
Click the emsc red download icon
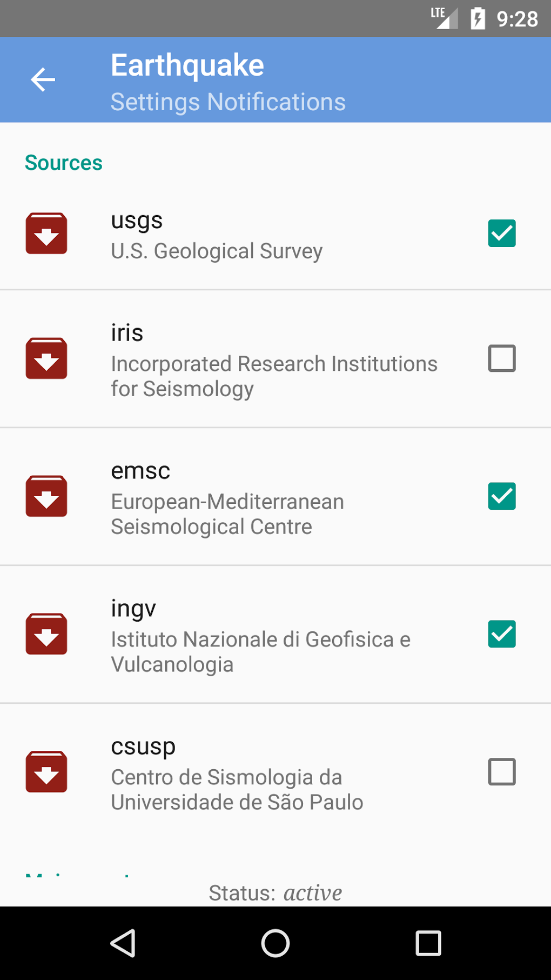coord(46,496)
